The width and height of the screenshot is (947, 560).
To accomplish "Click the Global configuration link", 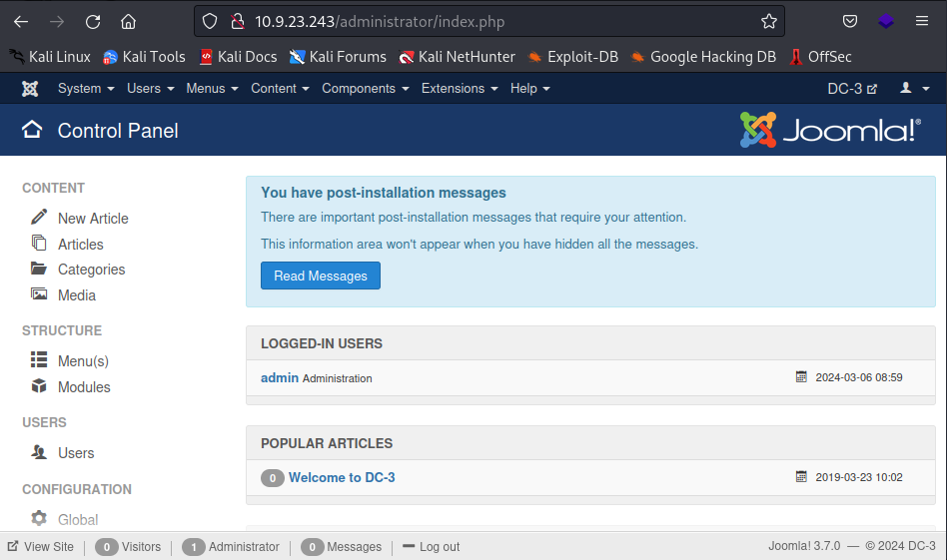I will 78,519.
